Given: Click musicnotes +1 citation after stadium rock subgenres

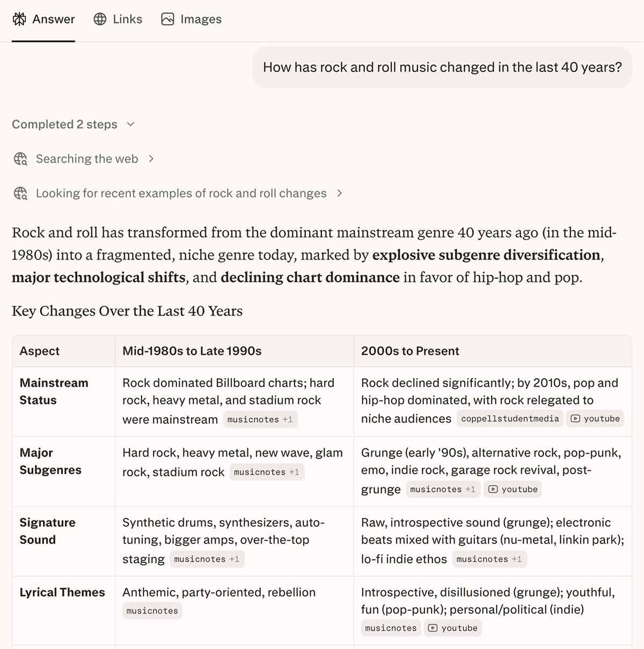Looking at the screenshot, I should pyautogui.click(x=267, y=472).
